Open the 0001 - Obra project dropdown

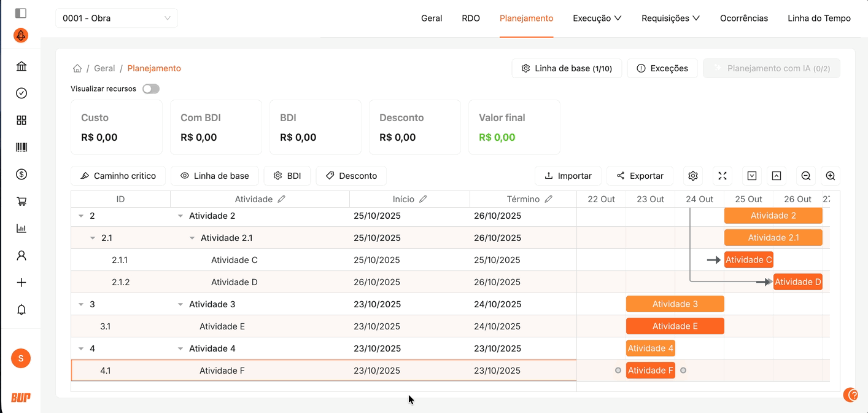(117, 18)
